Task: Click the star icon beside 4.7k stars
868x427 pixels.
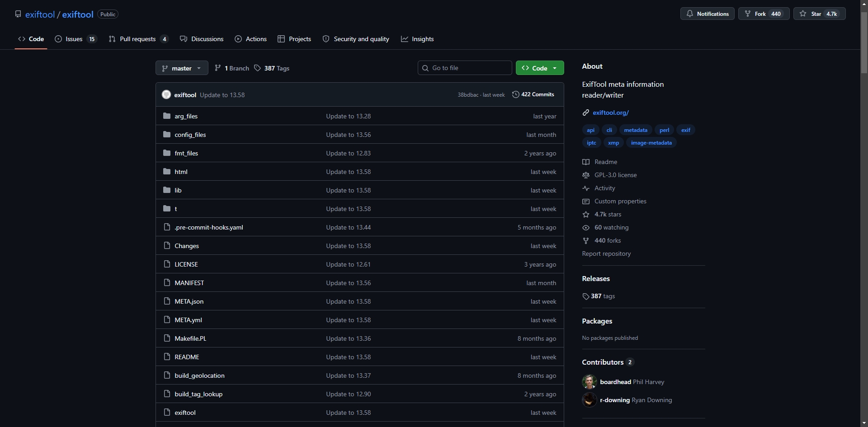Action: [586, 214]
